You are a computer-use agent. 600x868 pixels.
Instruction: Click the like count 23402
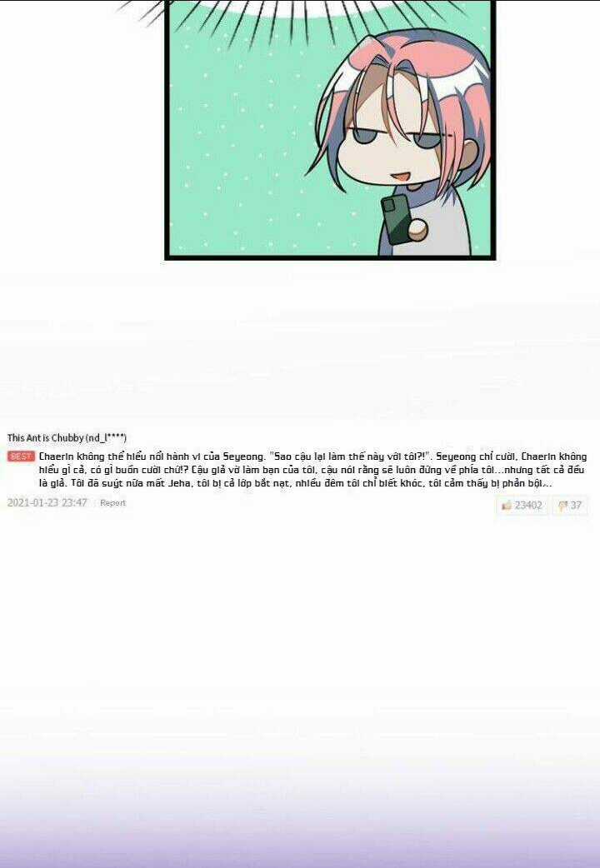click(528, 505)
